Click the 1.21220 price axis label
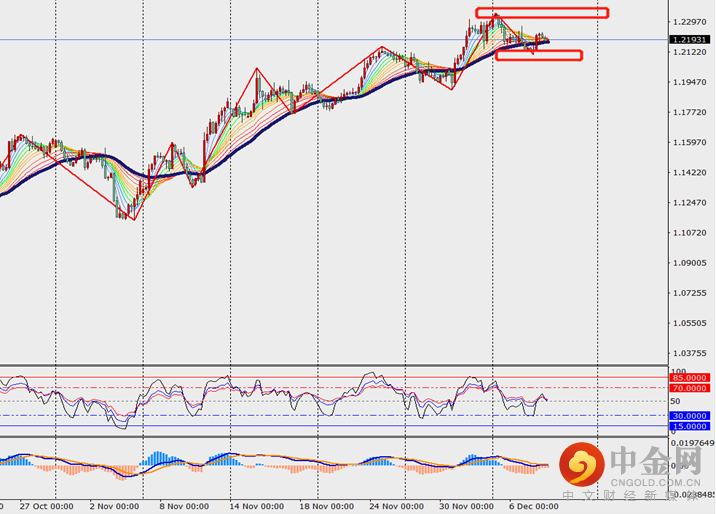Image resolution: width=716 pixels, height=514 pixels. click(x=690, y=52)
